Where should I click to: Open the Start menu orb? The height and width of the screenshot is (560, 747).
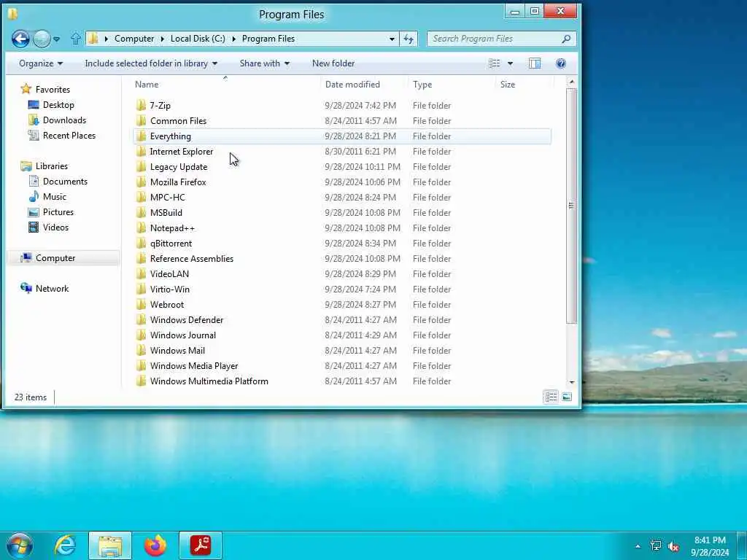pyautogui.click(x=20, y=545)
